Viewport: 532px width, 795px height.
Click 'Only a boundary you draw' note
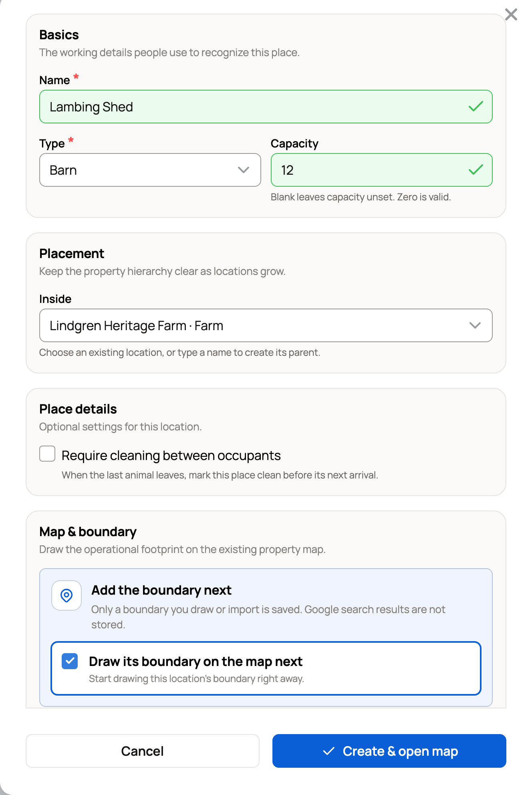(x=268, y=617)
